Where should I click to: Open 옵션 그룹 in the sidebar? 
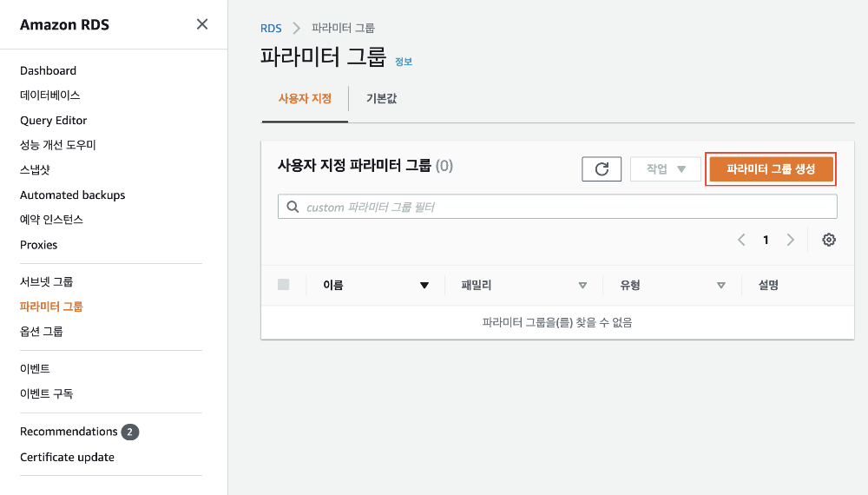click(x=42, y=332)
